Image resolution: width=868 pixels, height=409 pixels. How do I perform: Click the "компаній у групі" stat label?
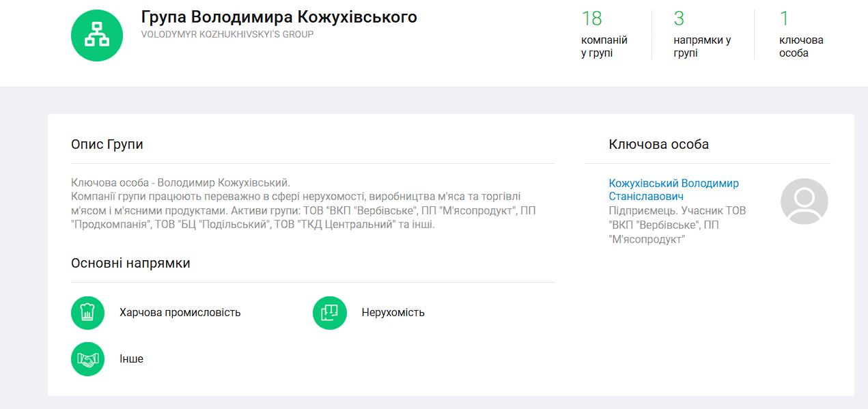click(x=604, y=46)
